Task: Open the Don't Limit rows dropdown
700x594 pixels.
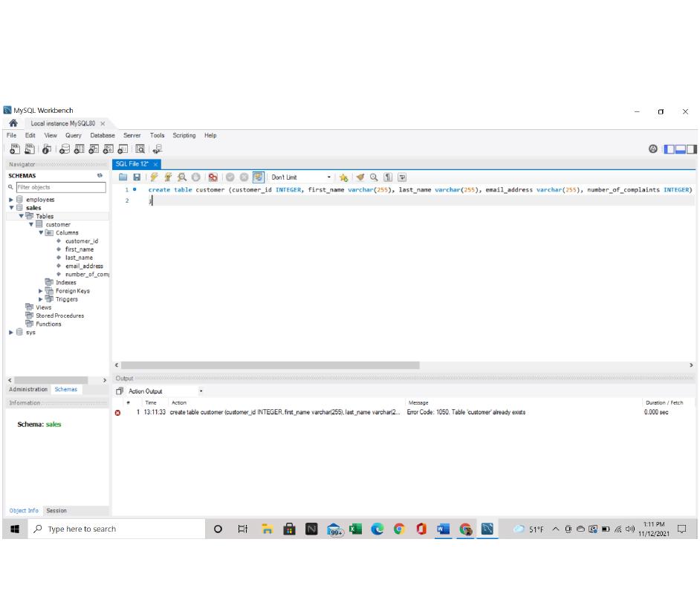Action: click(x=302, y=177)
